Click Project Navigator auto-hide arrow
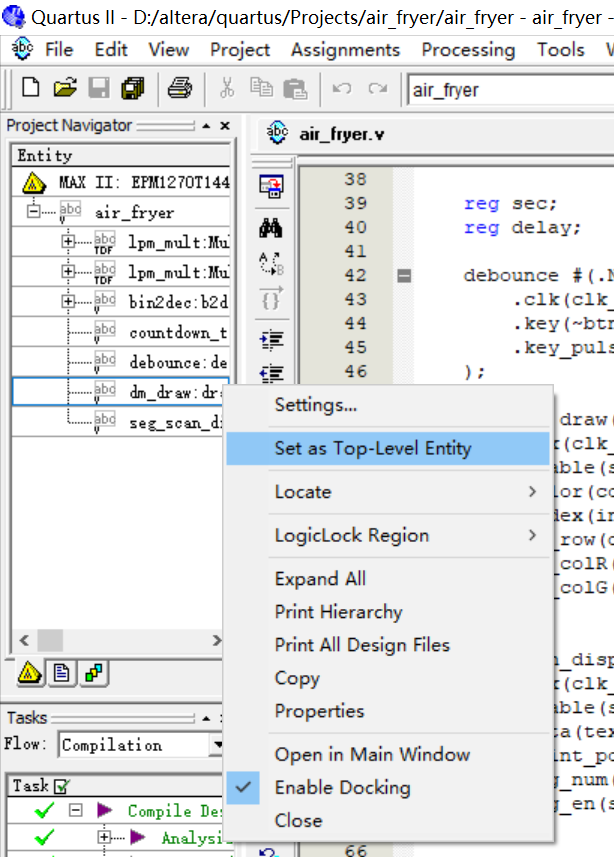The width and height of the screenshot is (614, 857). [206, 126]
